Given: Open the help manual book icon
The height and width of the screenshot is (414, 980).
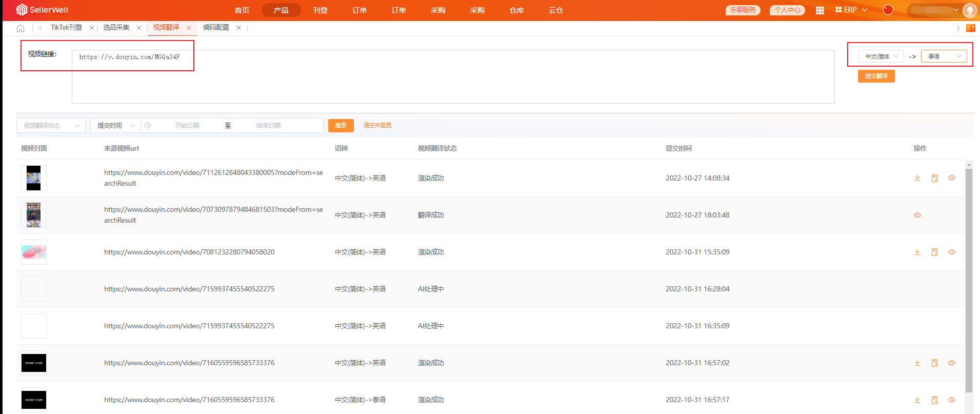Looking at the screenshot, I should click(971, 28).
